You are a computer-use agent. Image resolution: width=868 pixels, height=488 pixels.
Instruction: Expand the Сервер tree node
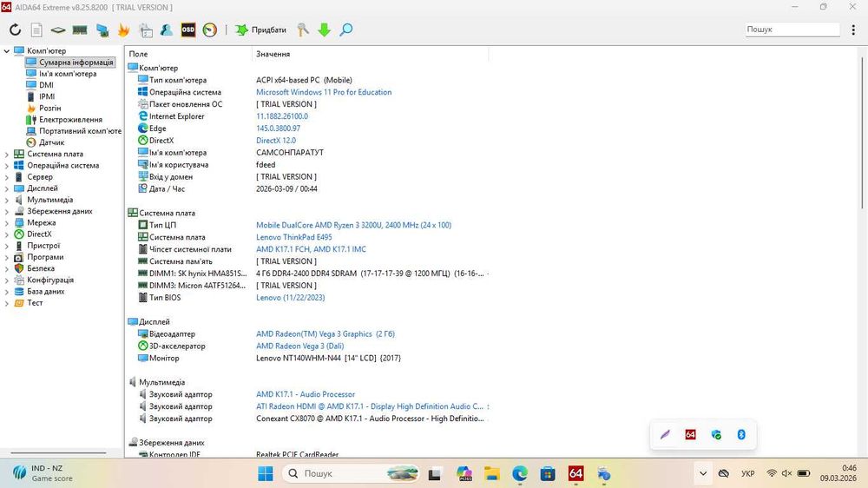7,177
